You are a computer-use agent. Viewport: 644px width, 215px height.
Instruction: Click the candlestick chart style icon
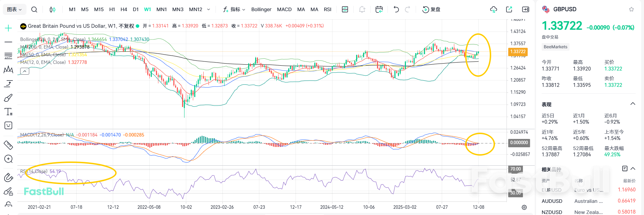tap(53, 9)
